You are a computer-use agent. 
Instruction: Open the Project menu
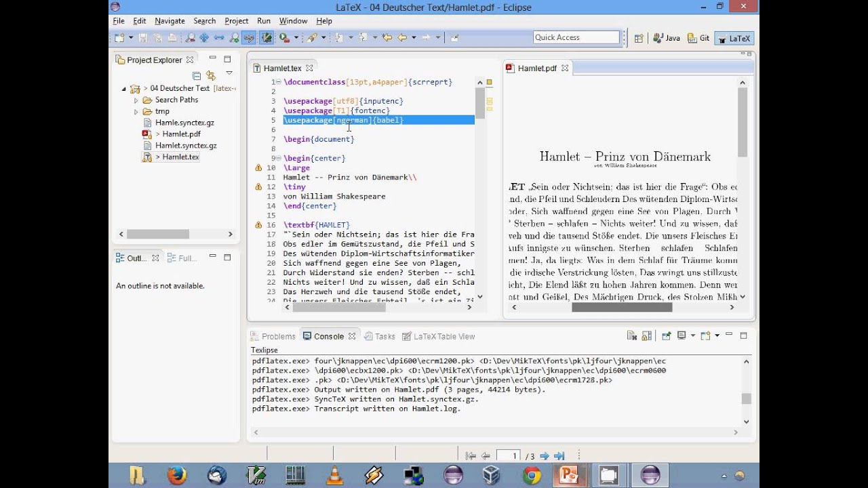(236, 21)
